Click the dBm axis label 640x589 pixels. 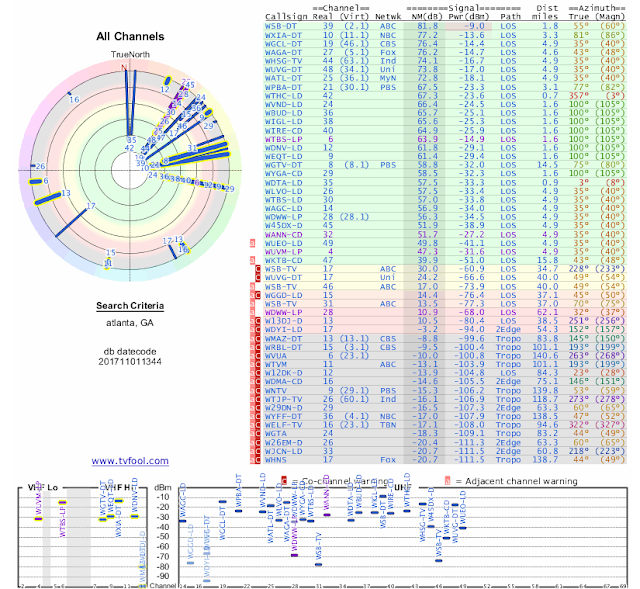(163, 488)
